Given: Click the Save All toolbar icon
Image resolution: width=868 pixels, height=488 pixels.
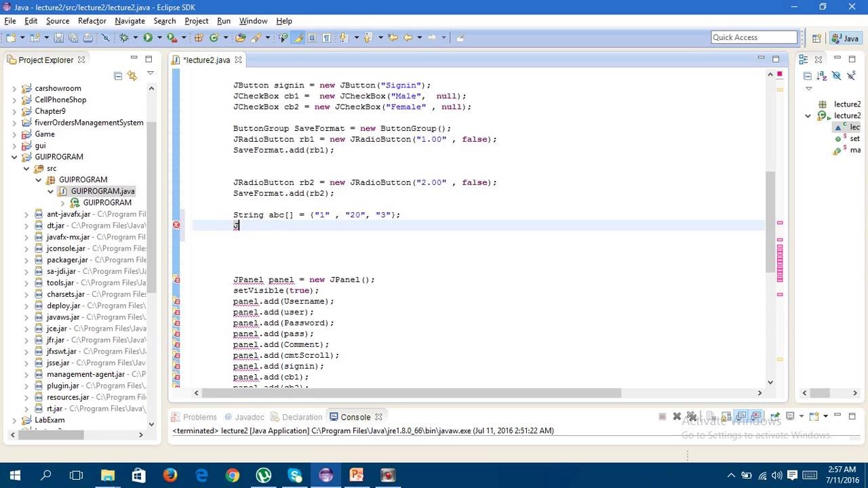Looking at the screenshot, I should (x=73, y=37).
